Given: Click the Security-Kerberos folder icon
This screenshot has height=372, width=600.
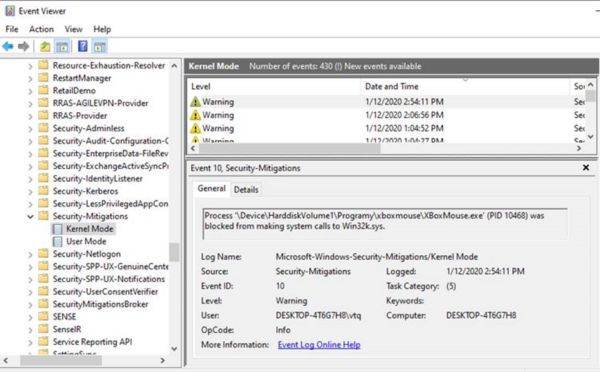Looking at the screenshot, I should (44, 191).
